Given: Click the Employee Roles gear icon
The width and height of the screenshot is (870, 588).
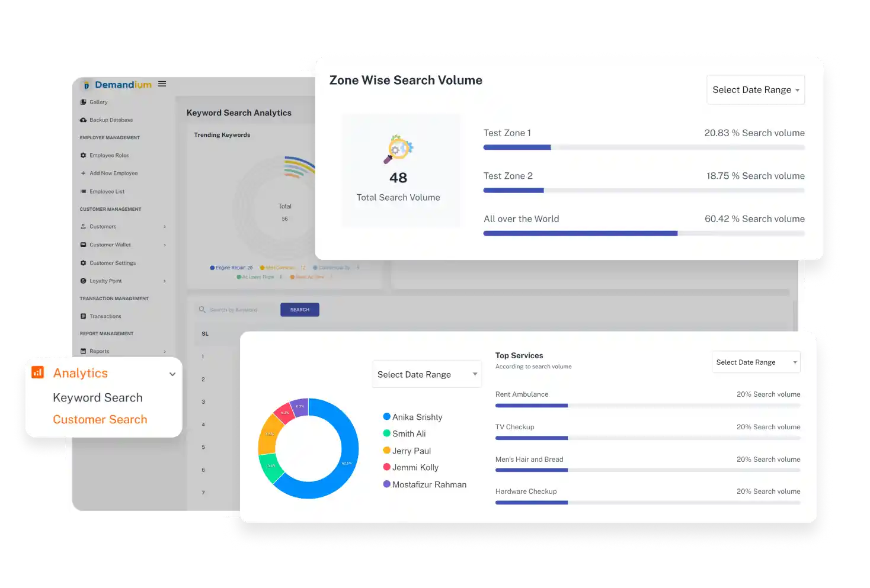Looking at the screenshot, I should pyautogui.click(x=84, y=155).
